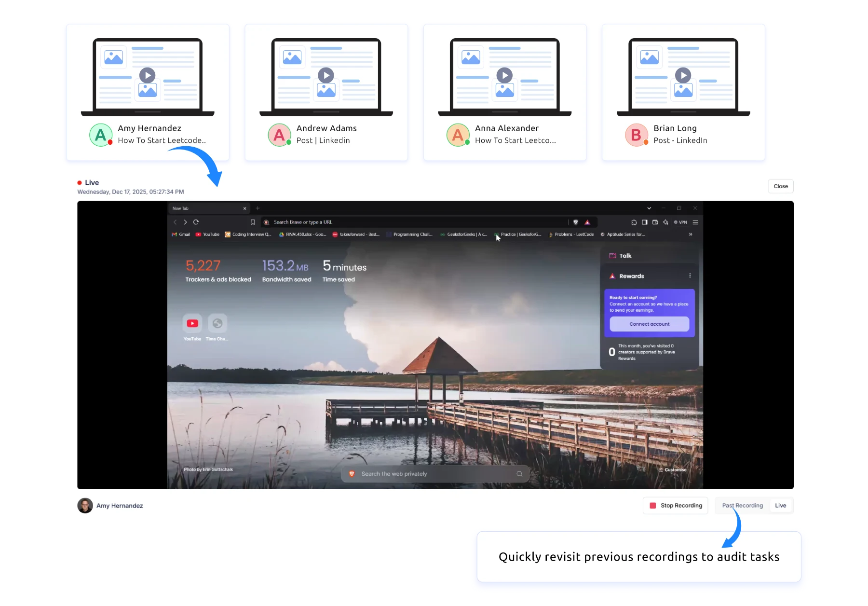
Task: Expand the tab search chevron dropdown
Action: pos(649,208)
